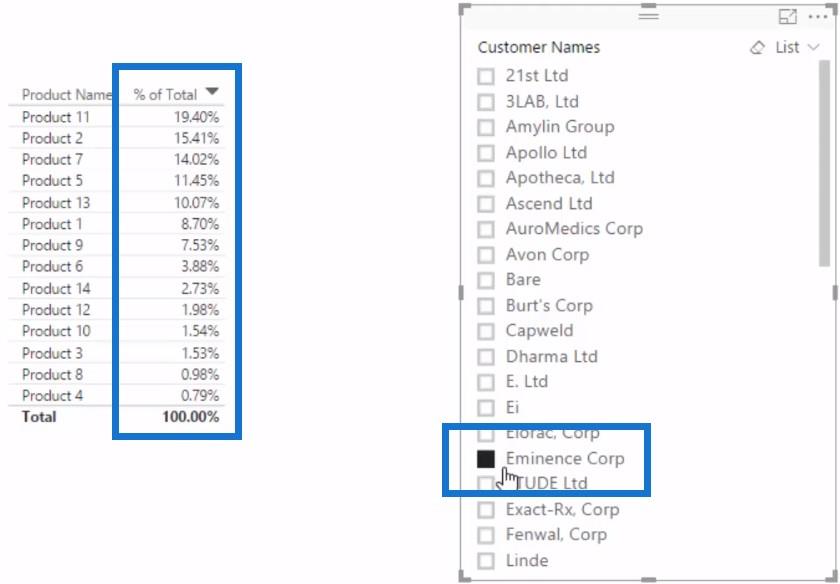Check the 21st Ltd checkbox
Viewport: 840px width, 584px height.
(486, 76)
